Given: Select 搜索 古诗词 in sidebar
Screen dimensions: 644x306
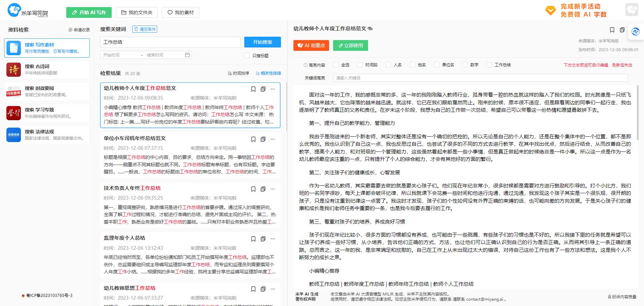Looking at the screenshot, I should [x=47, y=69].
